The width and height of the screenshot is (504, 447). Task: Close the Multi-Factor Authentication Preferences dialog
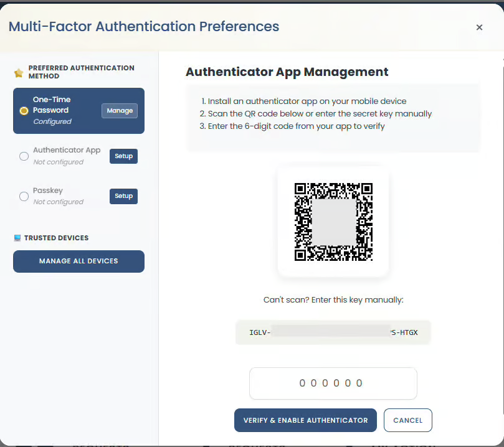click(x=479, y=27)
